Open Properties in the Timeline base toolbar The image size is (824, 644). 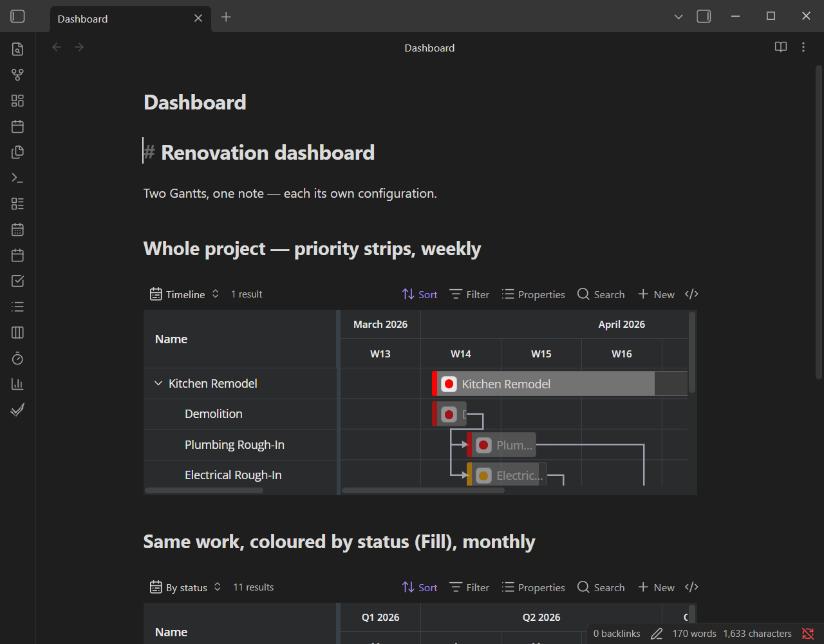click(533, 294)
